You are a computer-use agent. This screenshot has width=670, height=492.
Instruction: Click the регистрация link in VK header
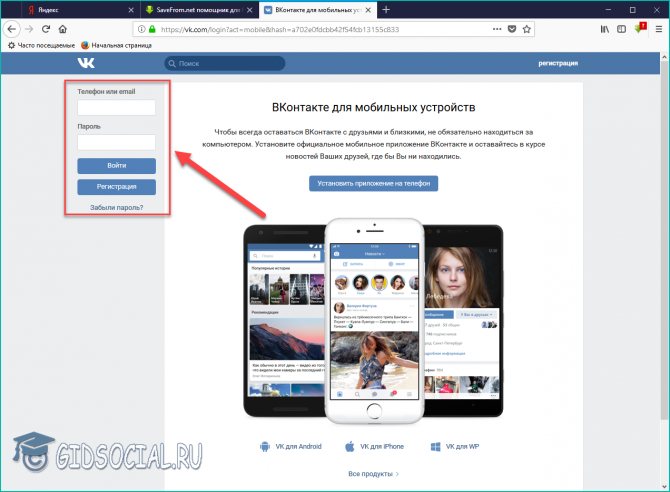[558, 63]
